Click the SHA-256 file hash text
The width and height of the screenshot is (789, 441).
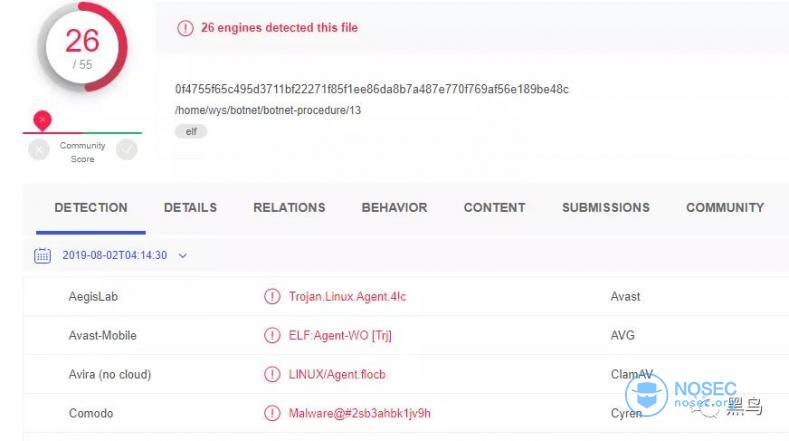tap(372, 89)
